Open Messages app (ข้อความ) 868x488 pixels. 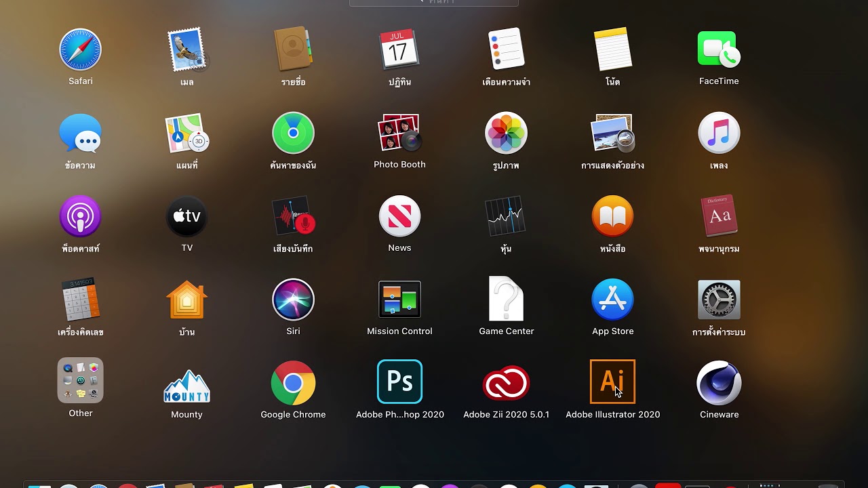[x=80, y=134]
